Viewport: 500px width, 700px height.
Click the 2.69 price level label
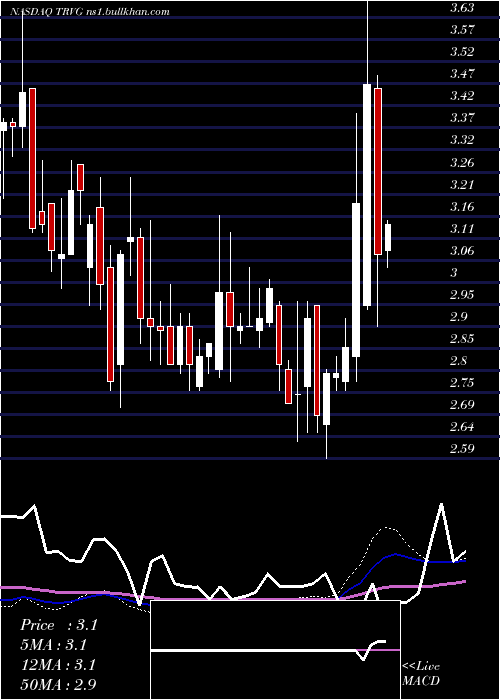tap(462, 405)
